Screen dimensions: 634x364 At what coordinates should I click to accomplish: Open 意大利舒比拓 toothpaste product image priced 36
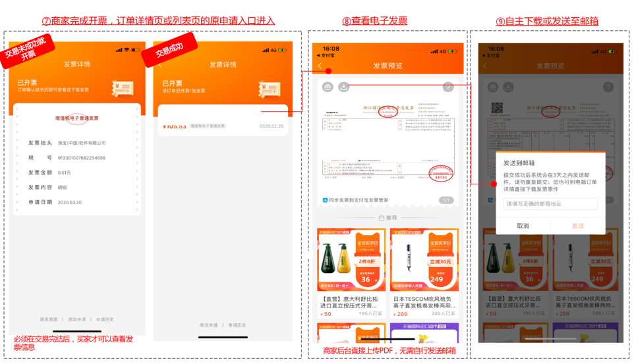[351, 260]
